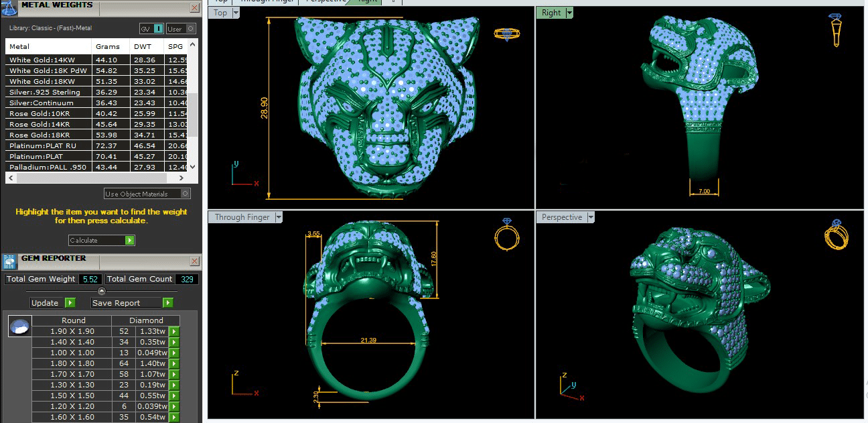Select the Silver:Continuum row
This screenshot has width=868, height=423.
click(96, 103)
